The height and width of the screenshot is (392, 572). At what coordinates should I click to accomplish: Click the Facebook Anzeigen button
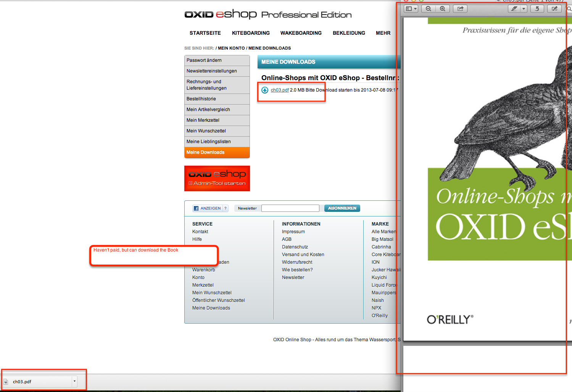click(207, 208)
